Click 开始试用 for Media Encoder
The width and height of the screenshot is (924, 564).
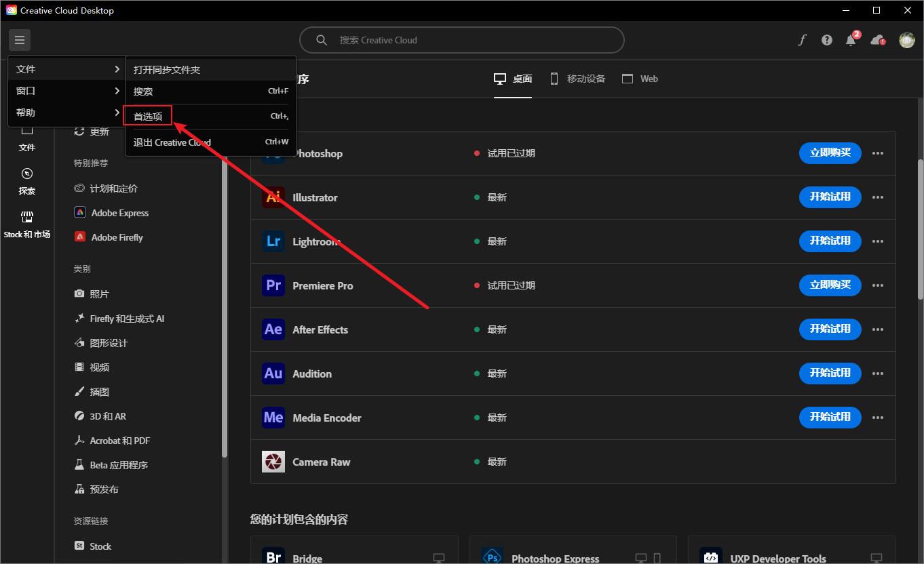tap(830, 417)
